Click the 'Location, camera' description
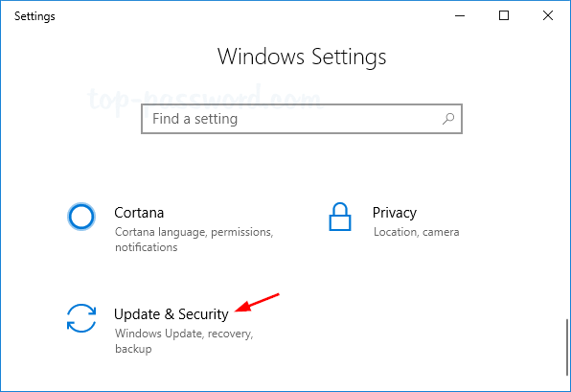The image size is (571, 392). click(x=416, y=232)
